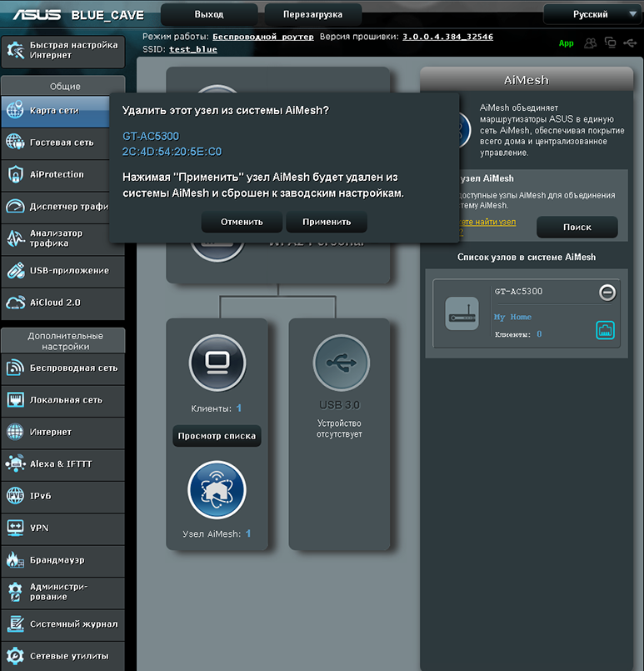Click the Alexa & IFTTT icon

click(x=15, y=463)
